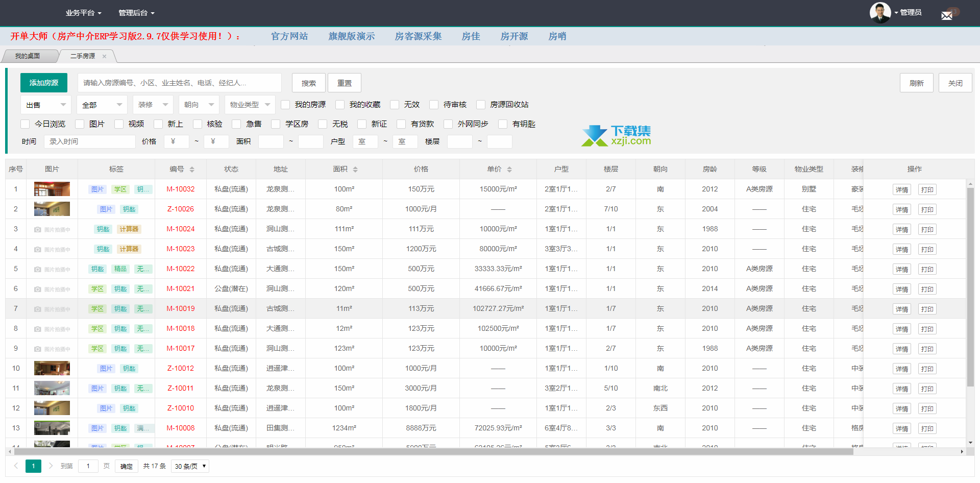Check 有钥匙 filter checkbox

pyautogui.click(x=503, y=124)
